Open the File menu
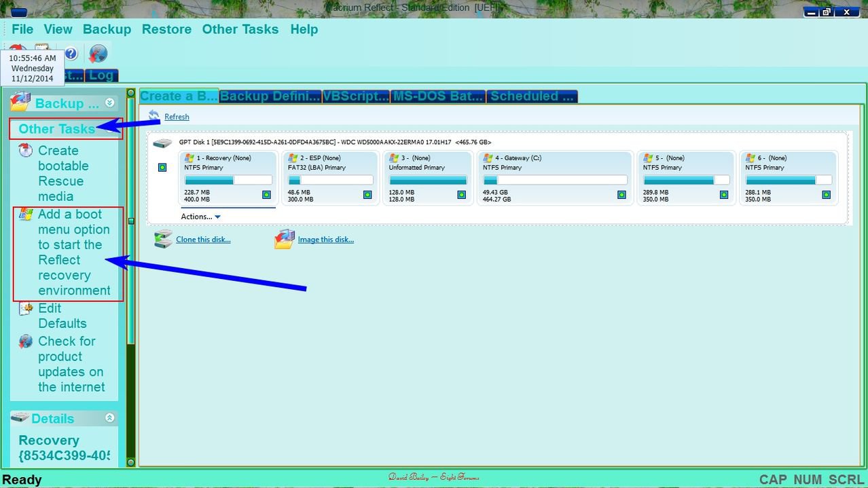 (22, 29)
